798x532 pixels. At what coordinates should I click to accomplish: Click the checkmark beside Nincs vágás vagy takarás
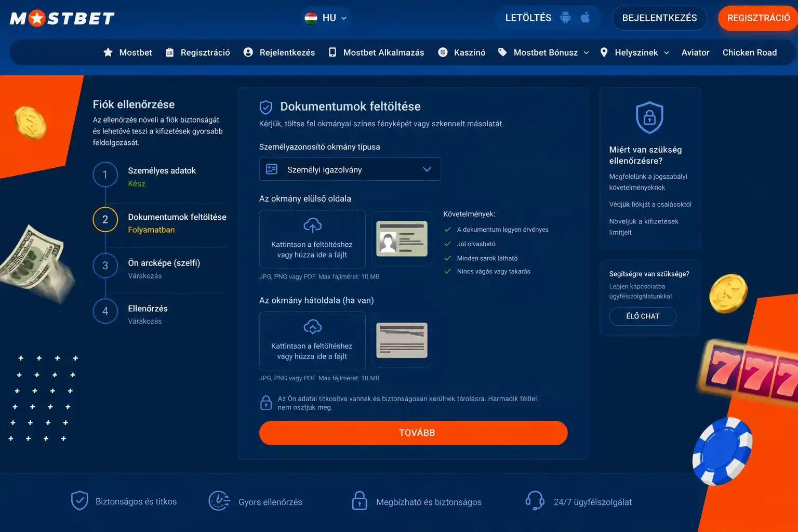pos(447,271)
